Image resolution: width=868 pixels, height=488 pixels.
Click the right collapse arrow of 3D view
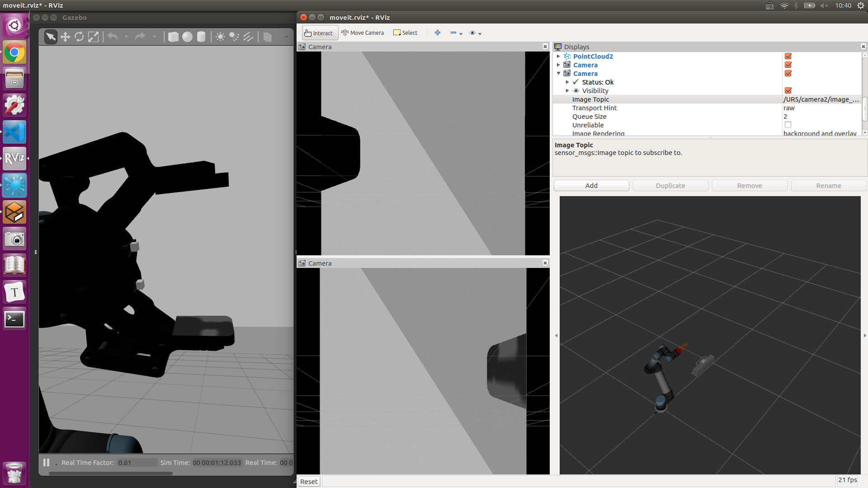(x=864, y=335)
